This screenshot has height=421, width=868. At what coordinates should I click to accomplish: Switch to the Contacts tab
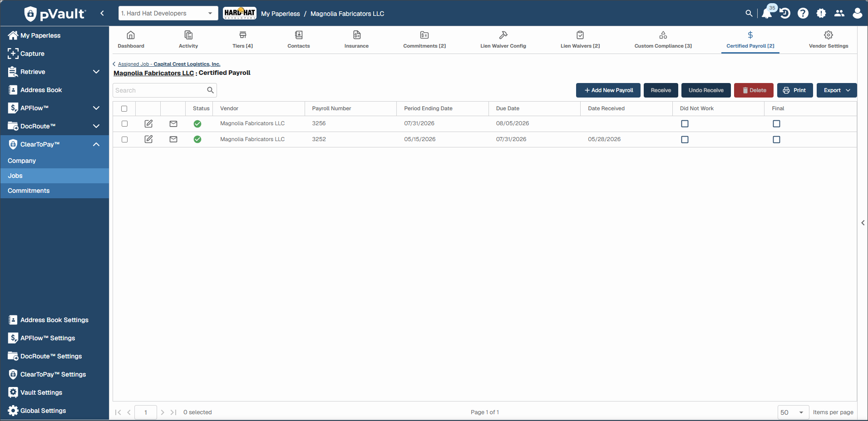(299, 39)
